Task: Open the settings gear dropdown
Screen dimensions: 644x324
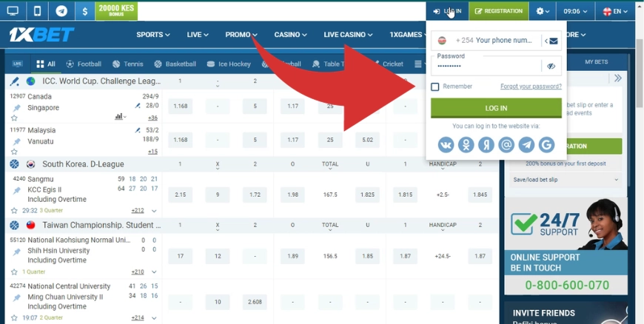Action: point(543,11)
